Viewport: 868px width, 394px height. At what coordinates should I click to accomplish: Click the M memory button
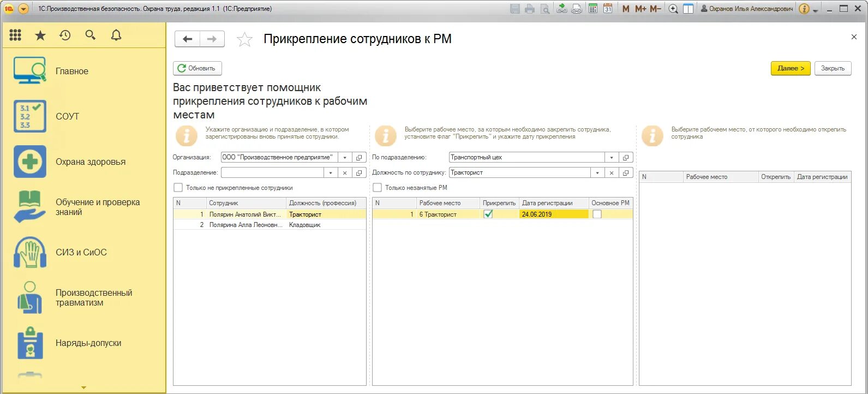[x=626, y=9]
